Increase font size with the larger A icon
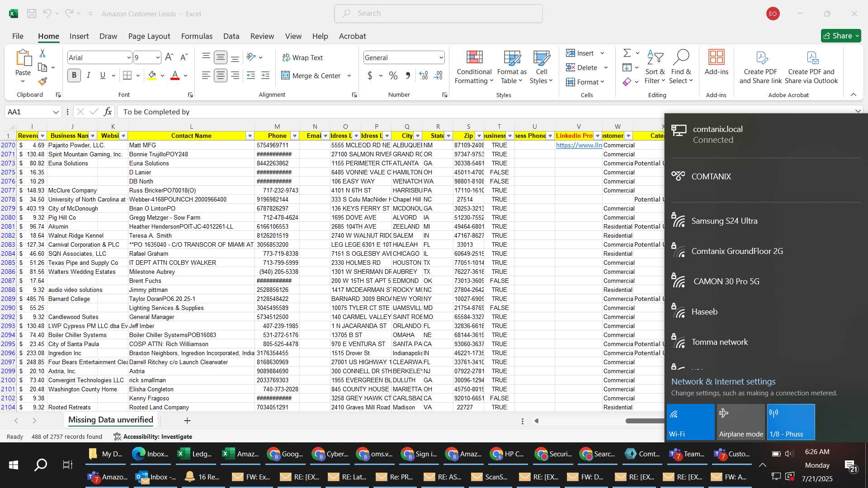Screen dimensions: 868x488 coord(169,57)
